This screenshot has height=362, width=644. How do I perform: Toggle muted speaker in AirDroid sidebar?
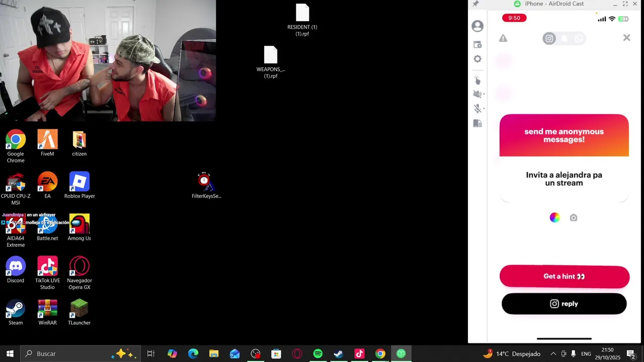coord(477,94)
